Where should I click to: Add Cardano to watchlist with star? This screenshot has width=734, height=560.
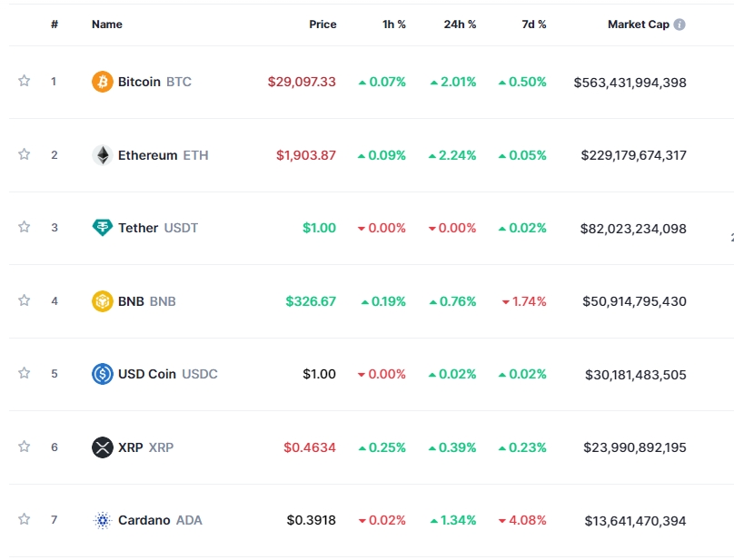[x=25, y=519]
